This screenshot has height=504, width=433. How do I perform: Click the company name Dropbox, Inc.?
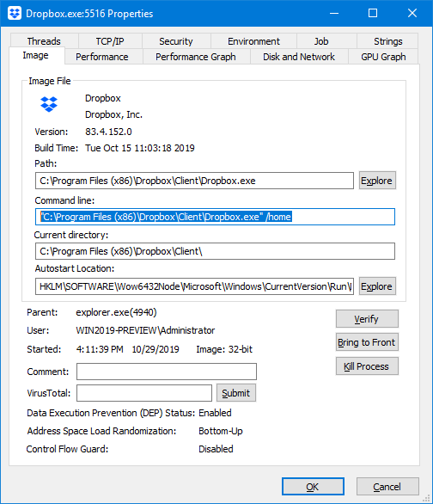(113, 114)
